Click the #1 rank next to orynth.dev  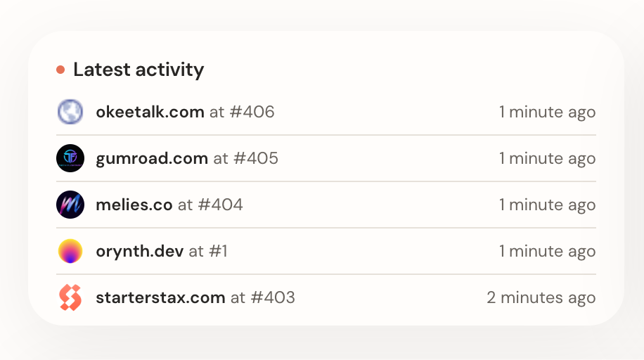pyautogui.click(x=218, y=251)
